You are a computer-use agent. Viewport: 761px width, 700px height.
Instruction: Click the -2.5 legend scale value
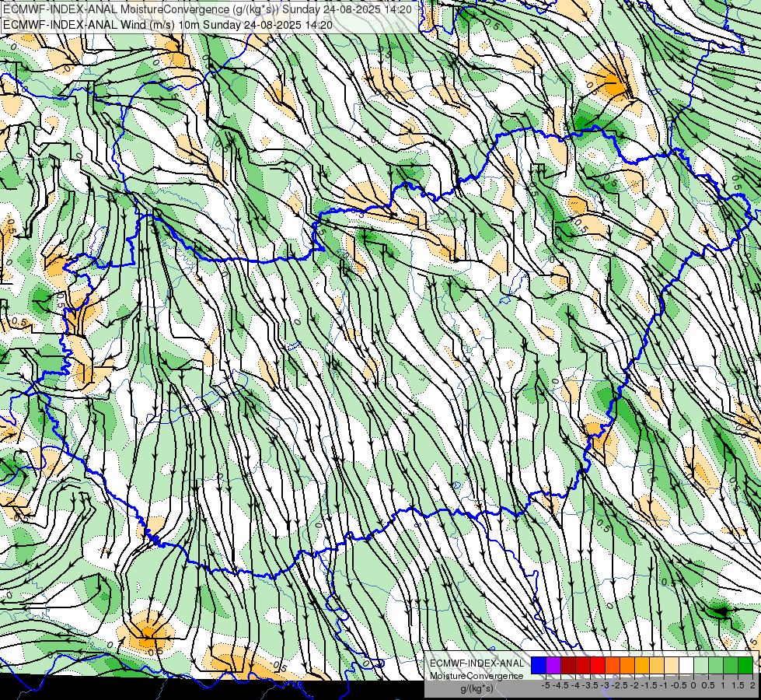[620, 685]
